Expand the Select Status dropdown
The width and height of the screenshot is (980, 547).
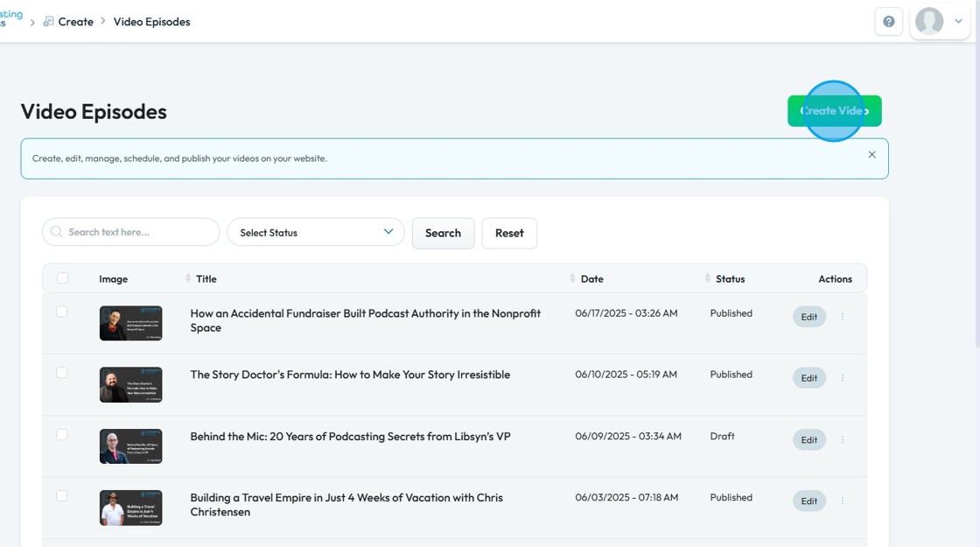[x=316, y=232]
